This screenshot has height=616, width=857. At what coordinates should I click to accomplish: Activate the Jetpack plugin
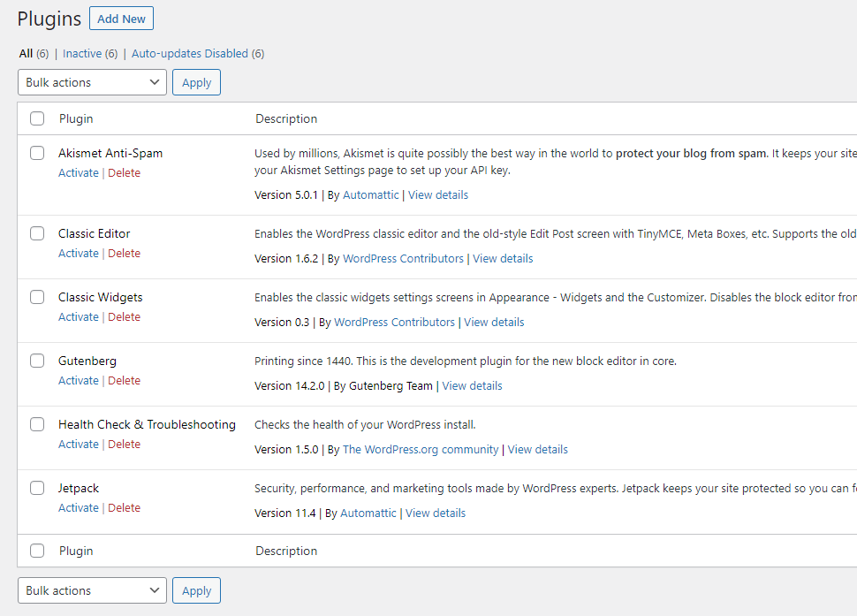click(x=78, y=507)
